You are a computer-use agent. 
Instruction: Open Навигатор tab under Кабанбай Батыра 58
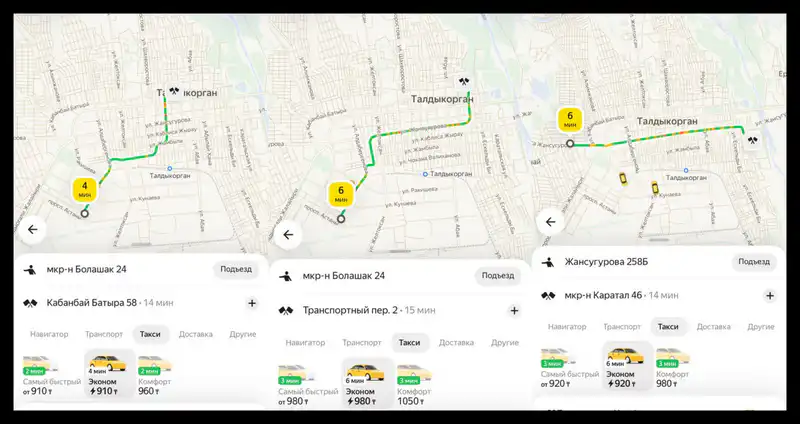click(x=49, y=335)
